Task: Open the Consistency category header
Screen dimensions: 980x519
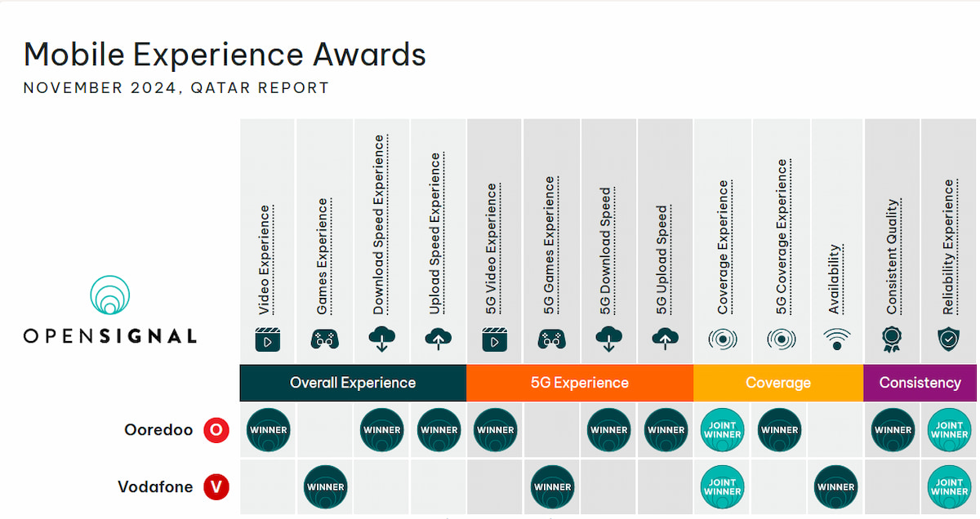Action: 920,383
